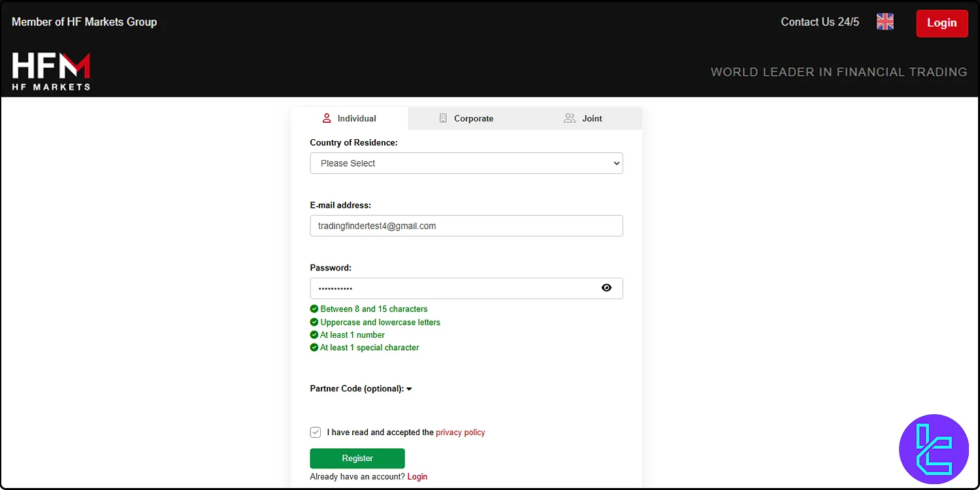Image resolution: width=980 pixels, height=490 pixels.
Task: Click the E-mail address input field
Action: pyautogui.click(x=466, y=226)
